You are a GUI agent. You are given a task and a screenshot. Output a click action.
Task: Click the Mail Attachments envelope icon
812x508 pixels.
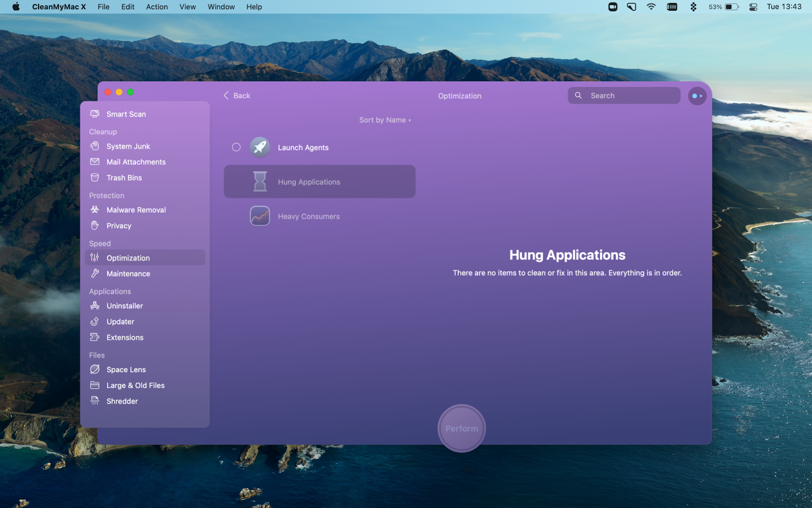95,162
